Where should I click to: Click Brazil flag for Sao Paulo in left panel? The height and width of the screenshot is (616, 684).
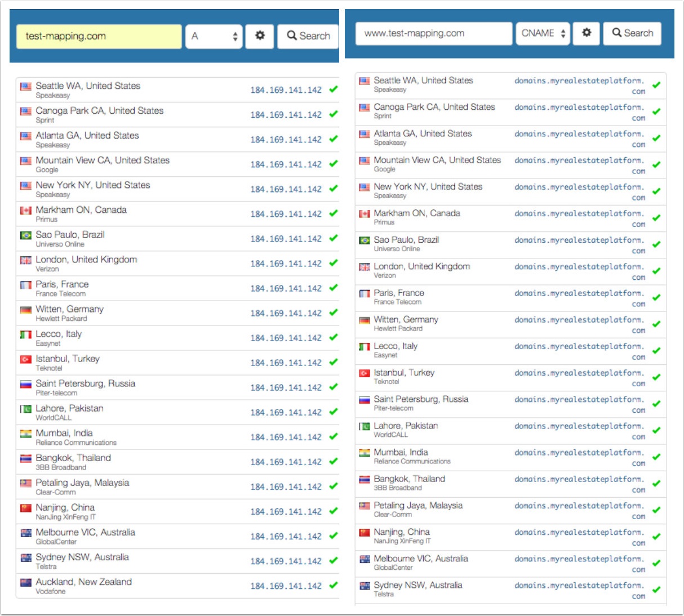26,235
